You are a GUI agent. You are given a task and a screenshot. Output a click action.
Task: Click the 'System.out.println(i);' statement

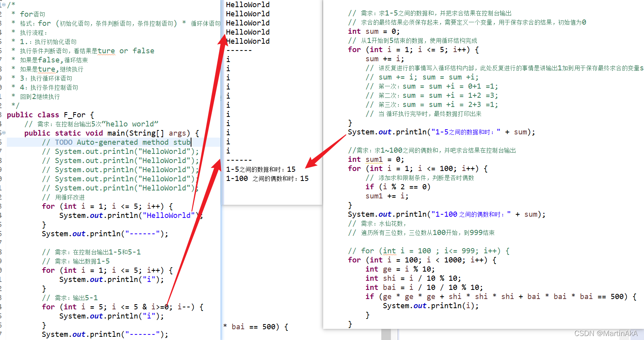(x=431, y=306)
